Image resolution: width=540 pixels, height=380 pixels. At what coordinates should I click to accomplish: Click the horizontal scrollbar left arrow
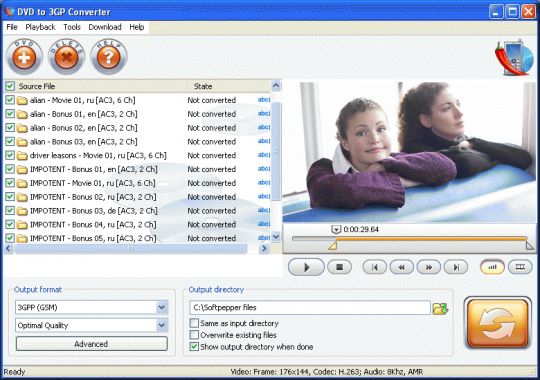[9, 248]
